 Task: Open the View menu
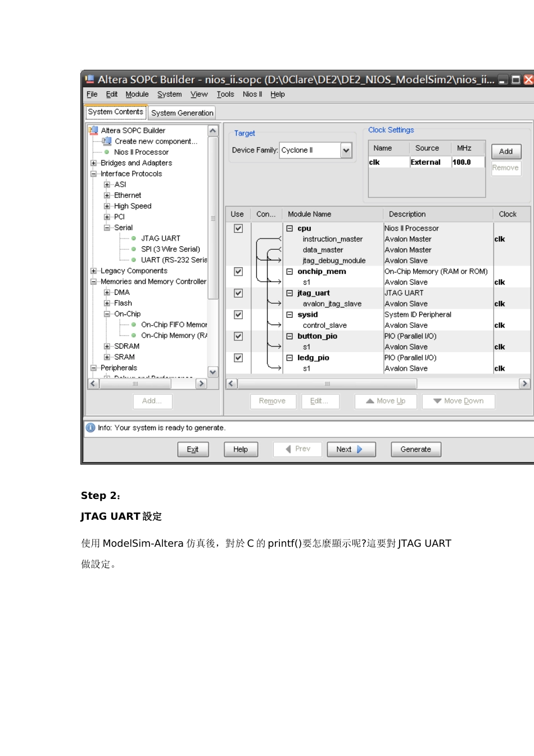pyautogui.click(x=199, y=94)
